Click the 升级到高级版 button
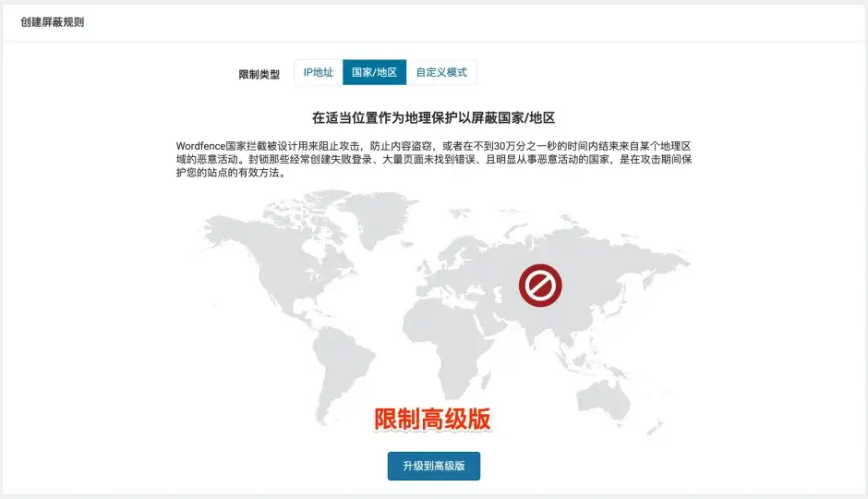 pyautogui.click(x=433, y=466)
